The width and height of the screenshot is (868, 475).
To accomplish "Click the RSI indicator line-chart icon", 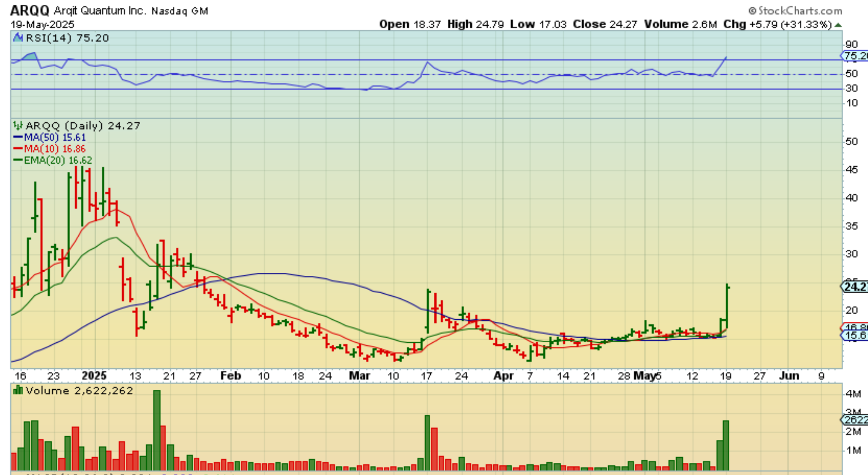I will pos(18,38).
